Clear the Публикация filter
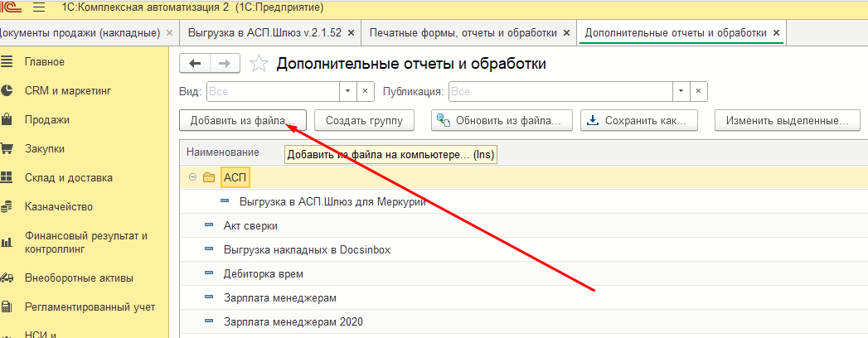This screenshot has width=868, height=338. coord(699,91)
